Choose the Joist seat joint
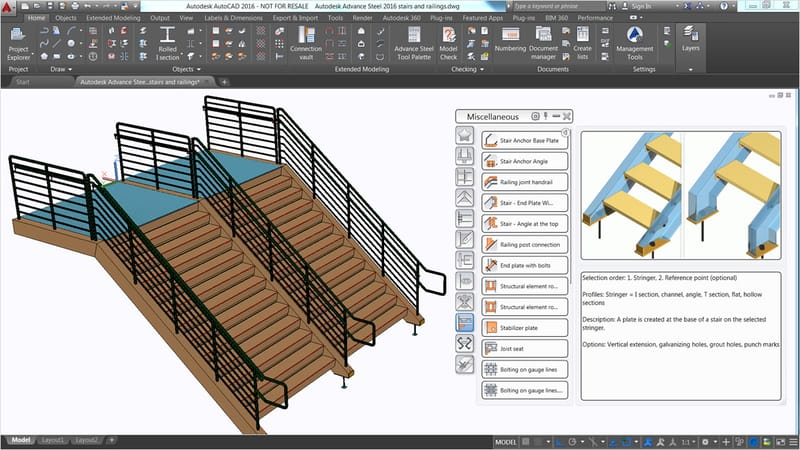 click(524, 348)
